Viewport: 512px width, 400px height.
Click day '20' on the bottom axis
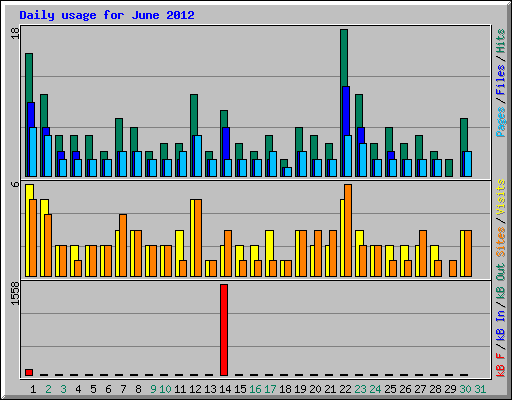pyautogui.click(x=315, y=389)
